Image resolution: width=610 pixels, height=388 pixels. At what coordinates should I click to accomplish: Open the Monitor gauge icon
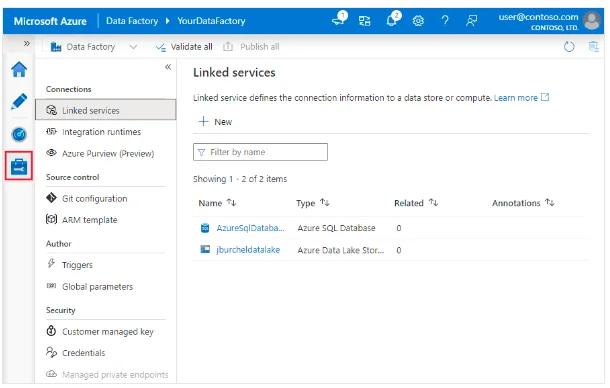[19, 134]
